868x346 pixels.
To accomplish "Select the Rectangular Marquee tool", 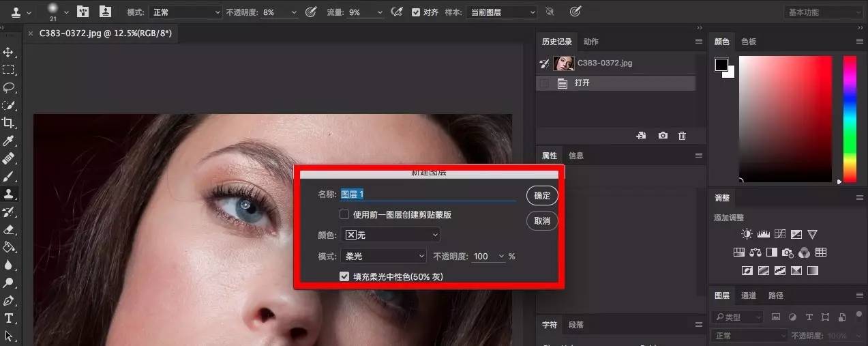I will tap(9, 70).
